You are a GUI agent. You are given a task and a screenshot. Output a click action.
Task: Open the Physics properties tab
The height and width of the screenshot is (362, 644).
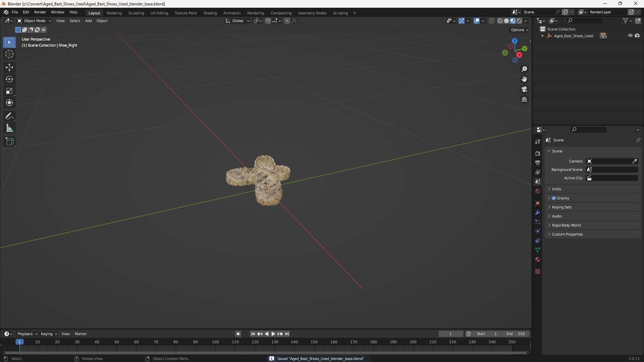tap(538, 231)
